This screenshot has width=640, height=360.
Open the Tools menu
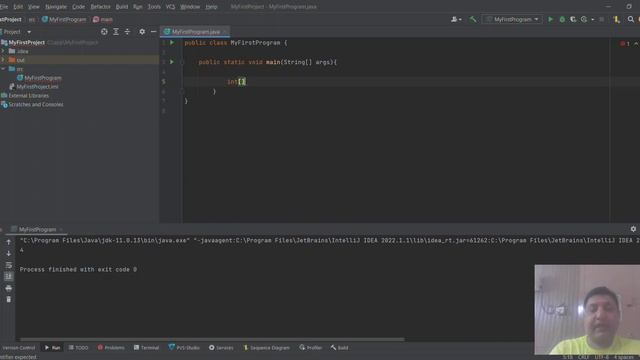pyautogui.click(x=154, y=7)
